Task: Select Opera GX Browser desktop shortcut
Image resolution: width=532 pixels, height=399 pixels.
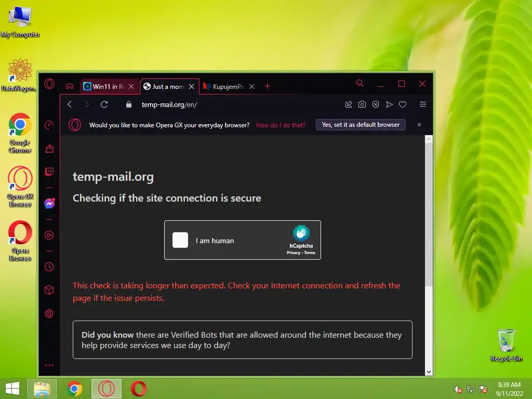Action: pos(20,187)
